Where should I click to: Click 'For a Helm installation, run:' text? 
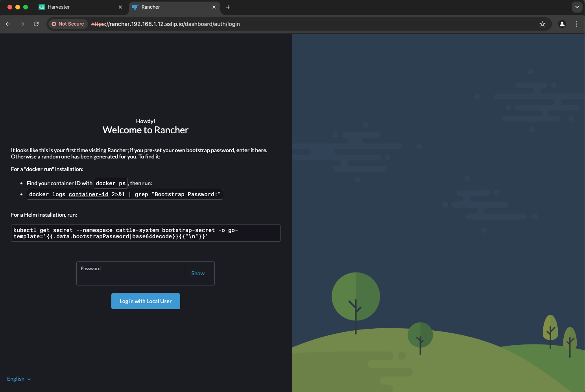[44, 215]
